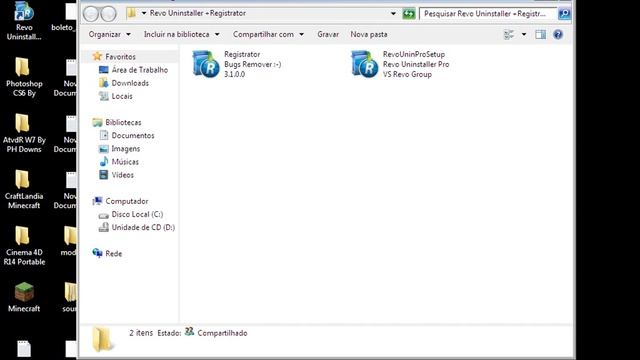Open the Compartilhar com menu
The height and width of the screenshot is (360, 640).
pyautogui.click(x=268, y=34)
